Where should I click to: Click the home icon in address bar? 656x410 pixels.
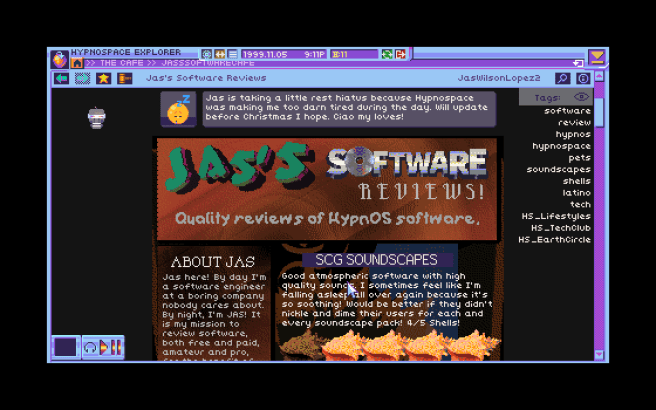click(76, 63)
